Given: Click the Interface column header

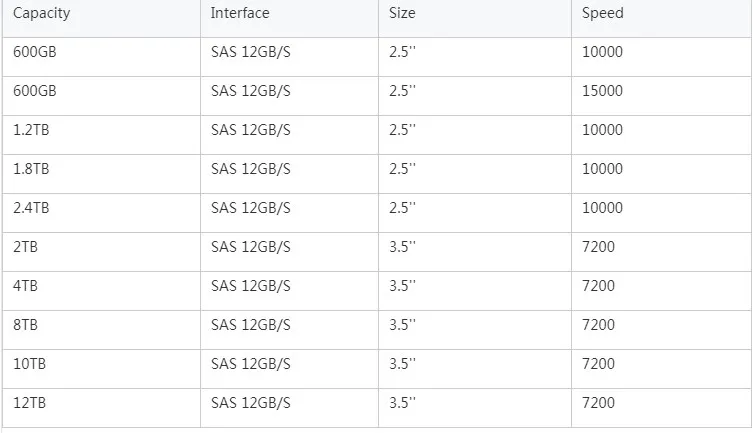Looking at the screenshot, I should pyautogui.click(x=240, y=14).
